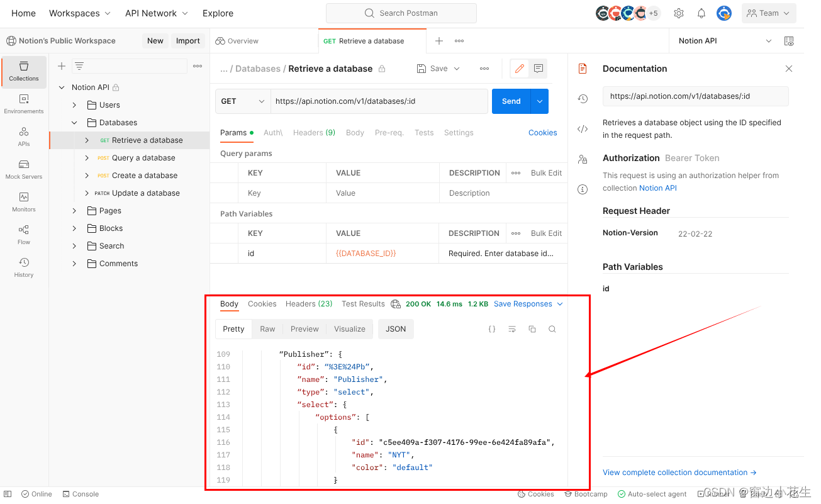Click the user avatar in header
Image resolution: width=821 pixels, height=504 pixels.
pos(724,13)
